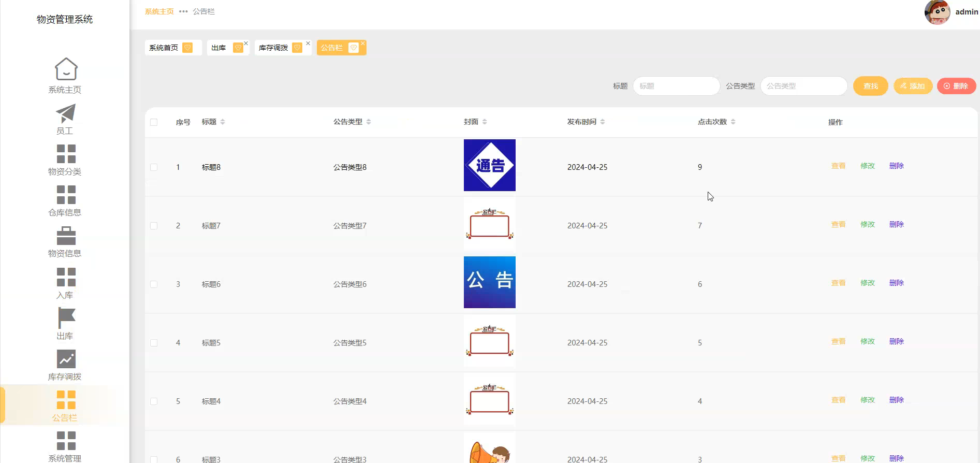Click tag icon on 库存调拨 tab
Image resolution: width=980 pixels, height=463 pixels.
point(297,48)
